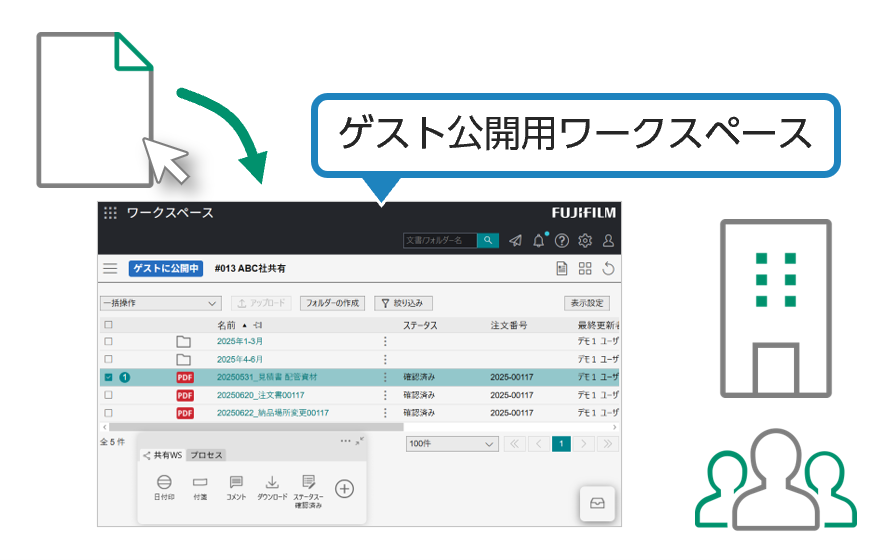Open the 20250620_注文書00117 file link
This screenshot has height=560, width=891.
click(x=260, y=395)
